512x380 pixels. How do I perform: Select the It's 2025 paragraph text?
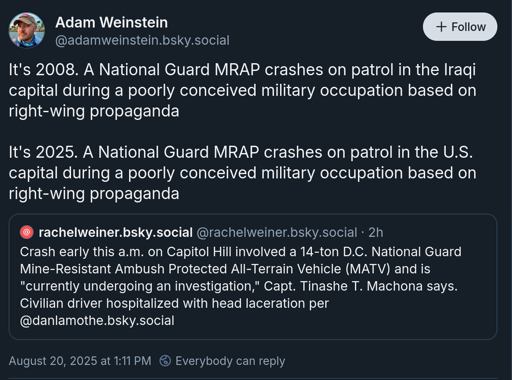242,173
